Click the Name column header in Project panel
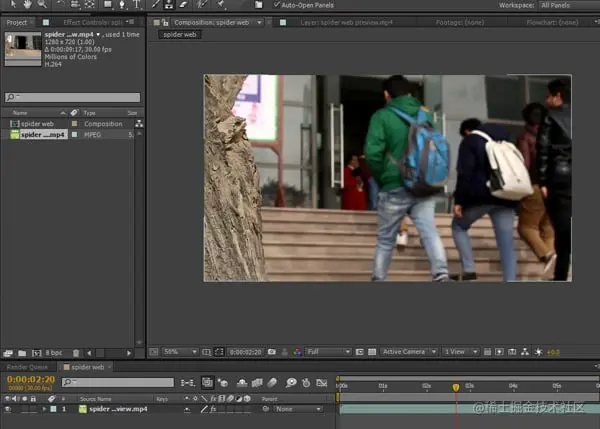This screenshot has height=429, width=600. click(20, 113)
